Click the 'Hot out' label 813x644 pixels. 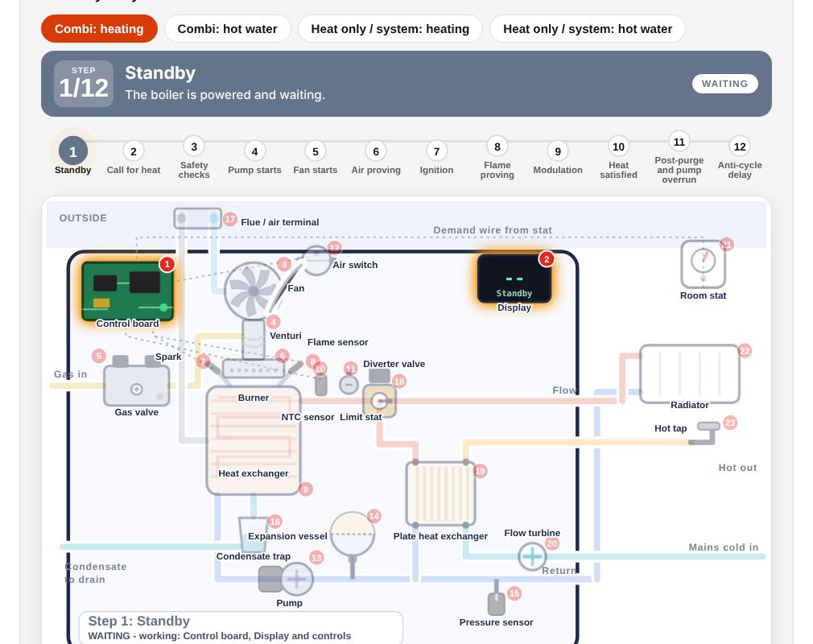(737, 468)
